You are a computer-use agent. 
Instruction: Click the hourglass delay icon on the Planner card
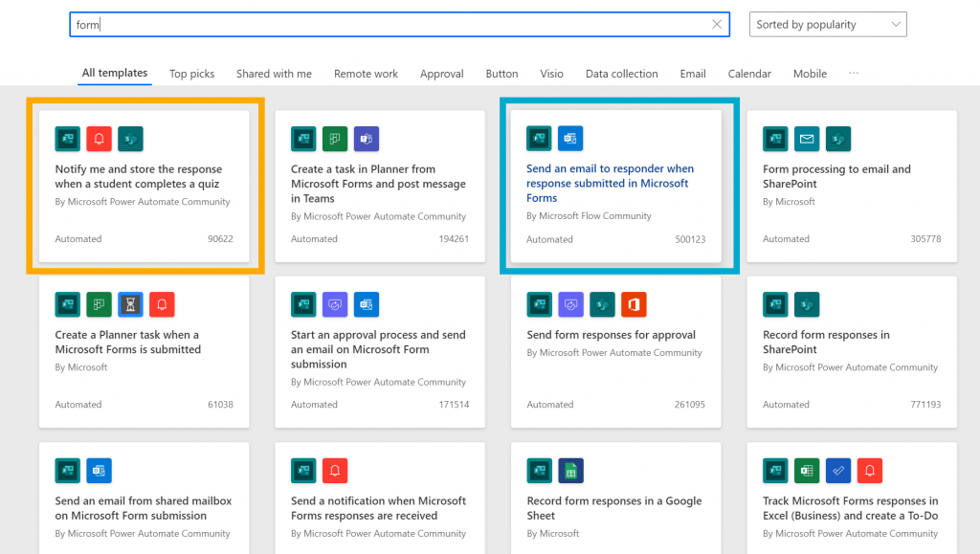130,304
